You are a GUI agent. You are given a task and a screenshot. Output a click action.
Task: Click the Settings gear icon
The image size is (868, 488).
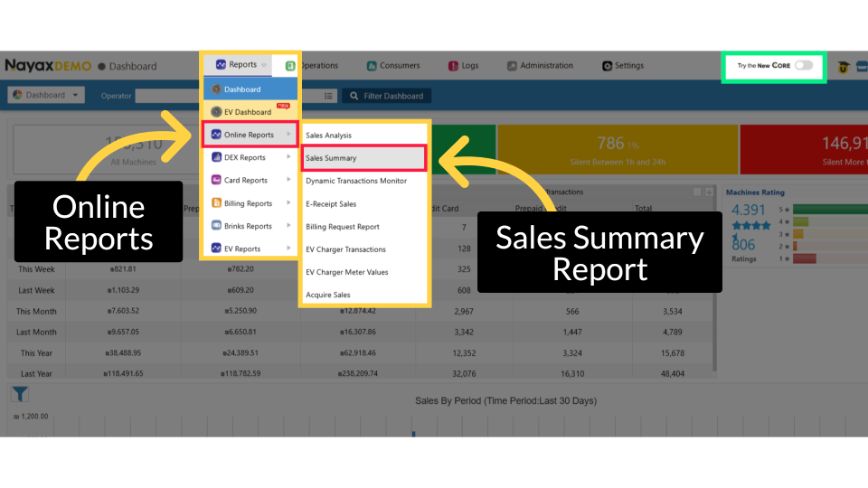pos(608,66)
